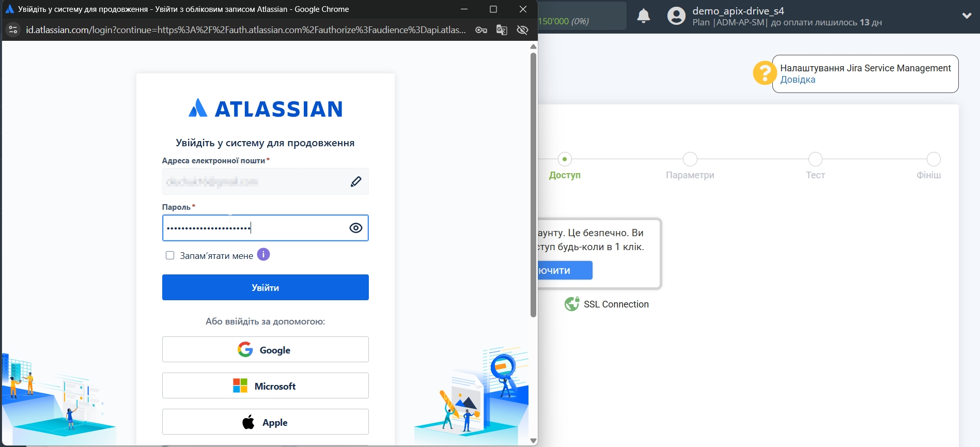980x447 pixels.
Task: Expand the account dropdown chevron in ApiX-Drive
Action: [x=967, y=16]
